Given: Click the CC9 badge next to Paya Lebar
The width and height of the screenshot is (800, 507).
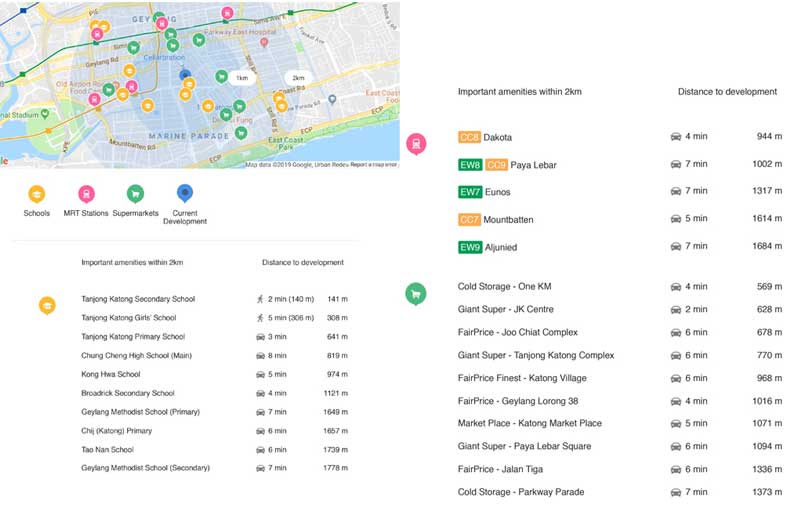Looking at the screenshot, I should pos(496,165).
